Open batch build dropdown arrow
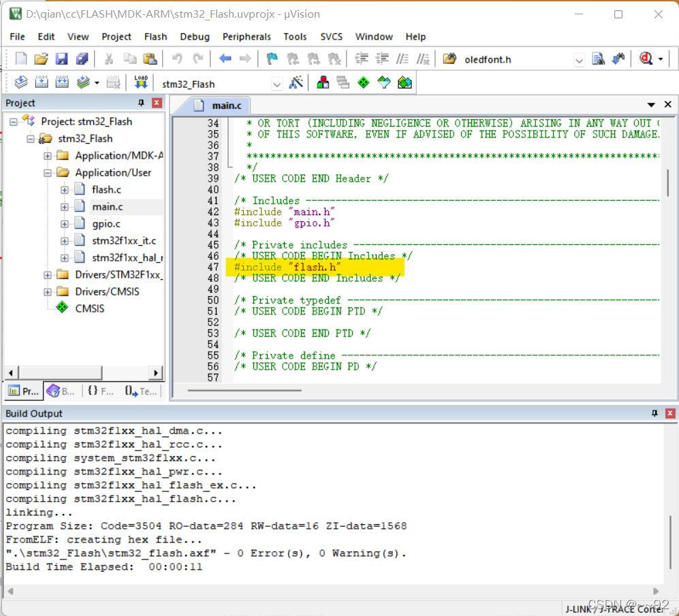 tap(97, 82)
